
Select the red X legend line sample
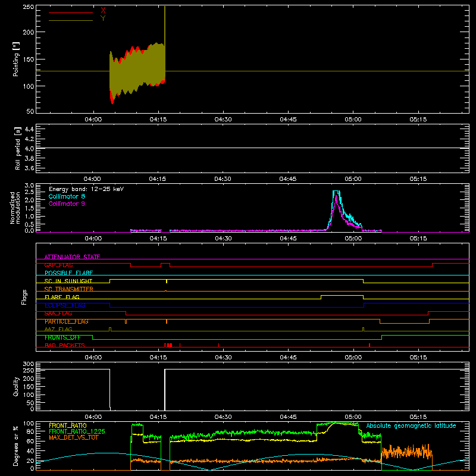(71, 12)
